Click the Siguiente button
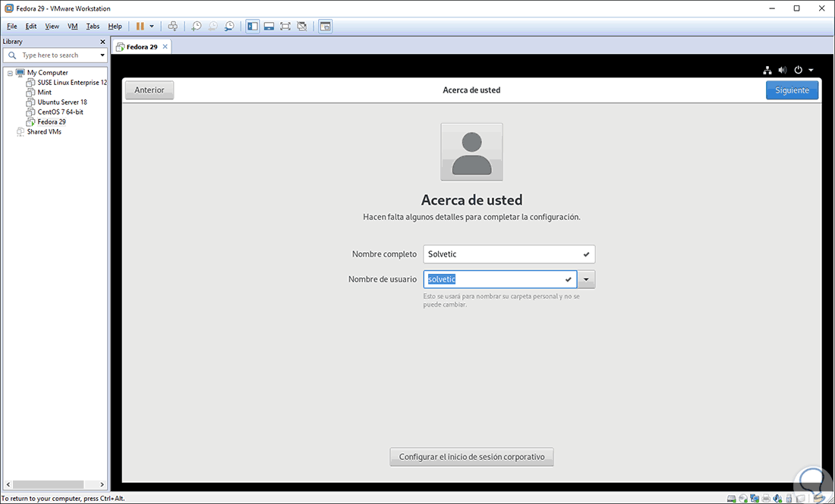 [792, 90]
